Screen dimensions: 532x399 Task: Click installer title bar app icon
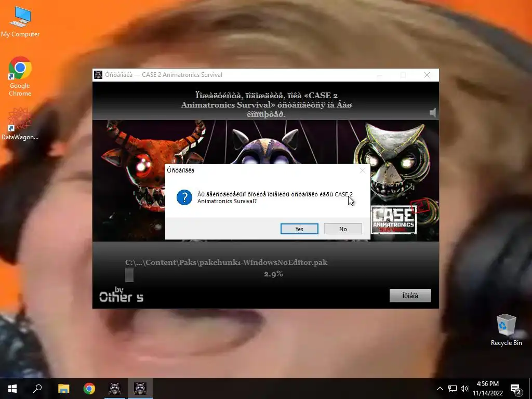98,75
